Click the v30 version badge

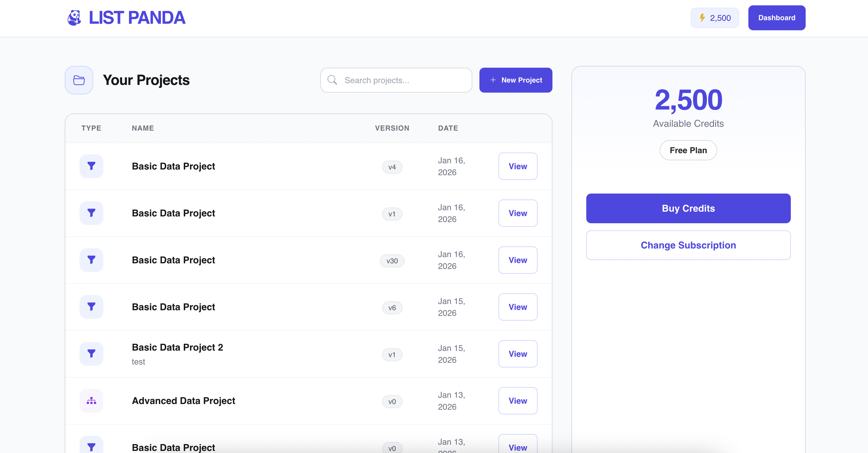tap(392, 261)
